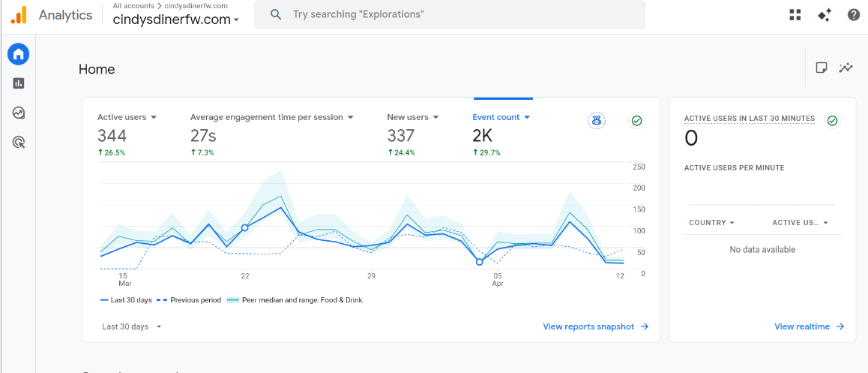Open the Insights sparkline icon
This screenshot has width=868, height=373.
[846, 68]
